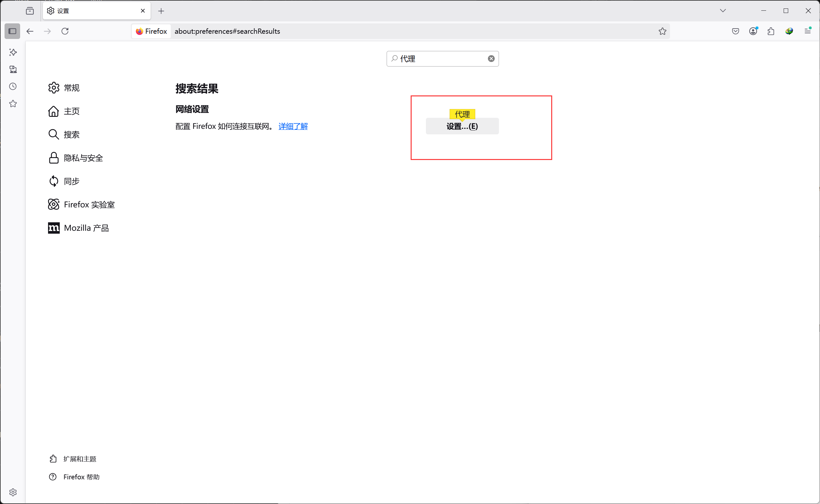Open the extensions puzzle piece icon

(x=771, y=31)
